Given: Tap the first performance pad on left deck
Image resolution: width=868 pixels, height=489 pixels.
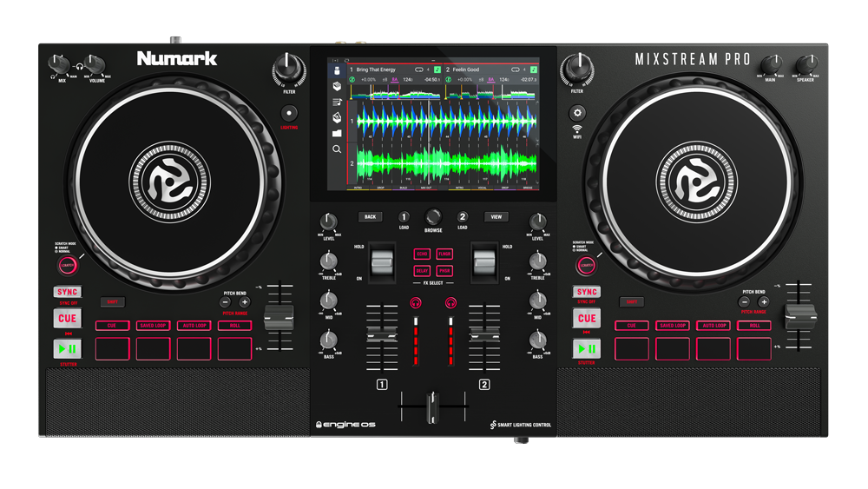Looking at the screenshot, I should click(x=112, y=349).
